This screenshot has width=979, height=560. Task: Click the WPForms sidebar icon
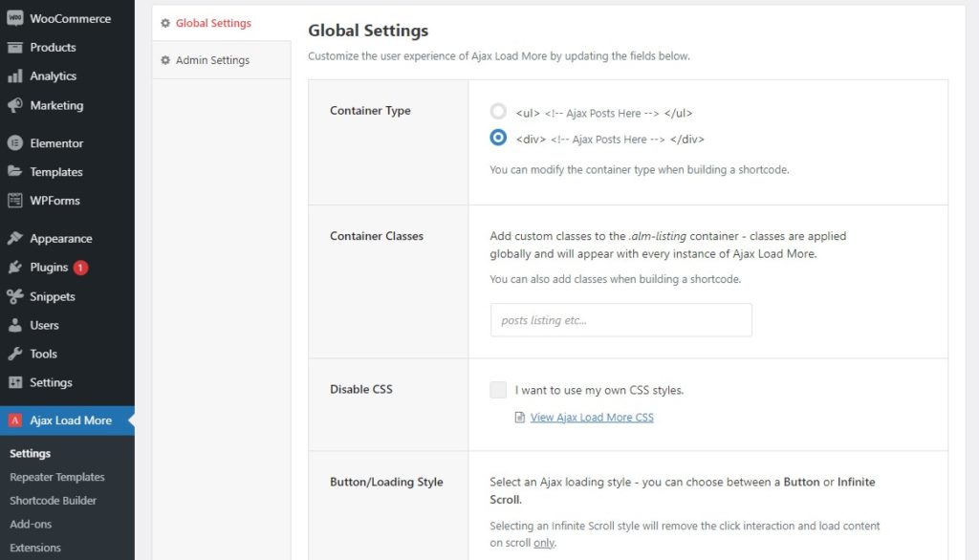pyautogui.click(x=15, y=201)
